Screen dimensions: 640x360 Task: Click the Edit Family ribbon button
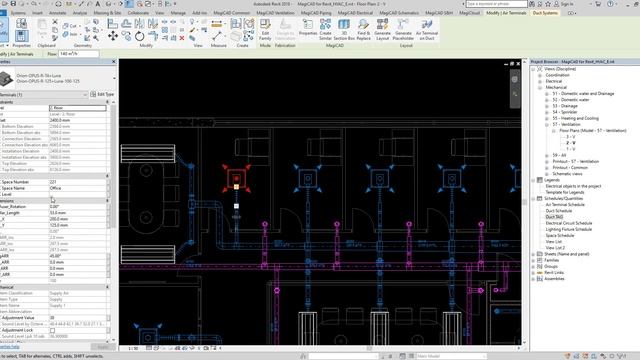pyautogui.click(x=265, y=29)
